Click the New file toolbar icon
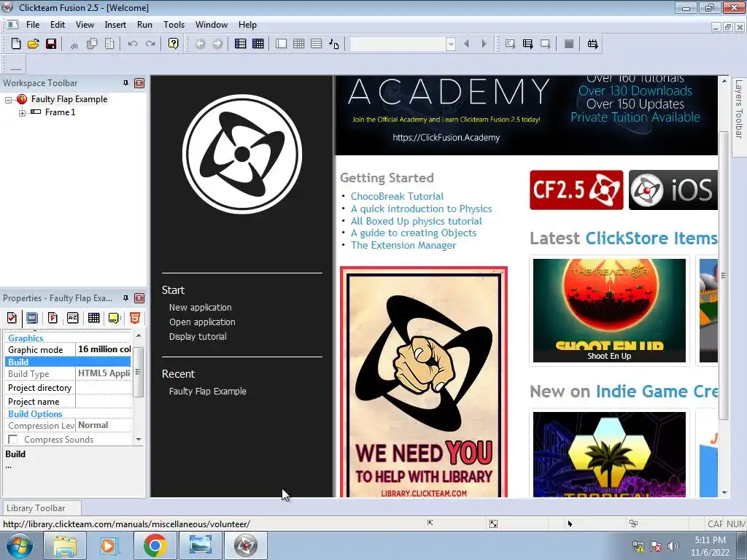 tap(16, 44)
